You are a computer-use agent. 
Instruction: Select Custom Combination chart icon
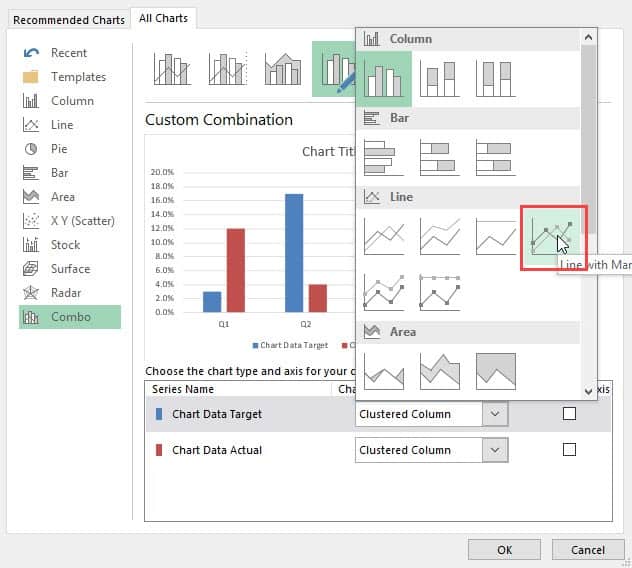coord(334,69)
